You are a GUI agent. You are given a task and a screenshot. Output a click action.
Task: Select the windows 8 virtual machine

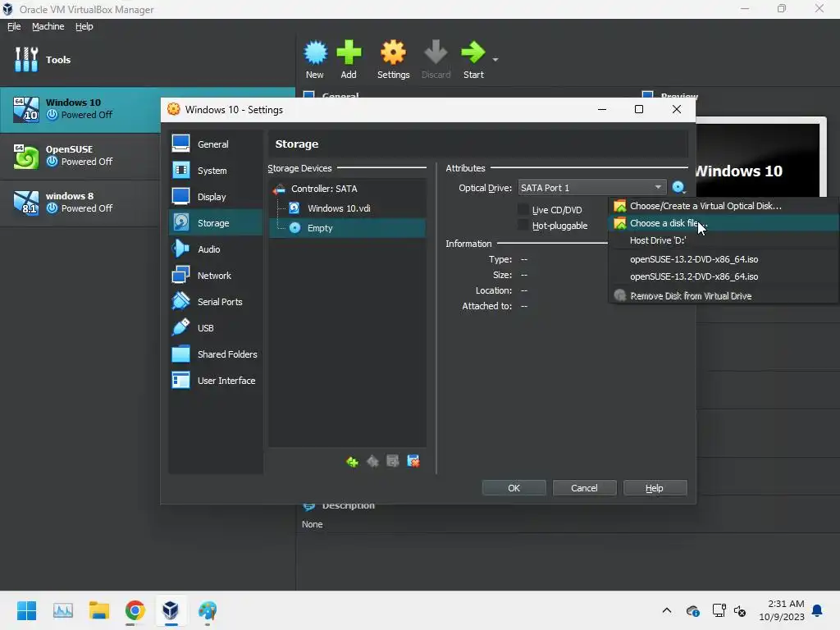point(80,203)
